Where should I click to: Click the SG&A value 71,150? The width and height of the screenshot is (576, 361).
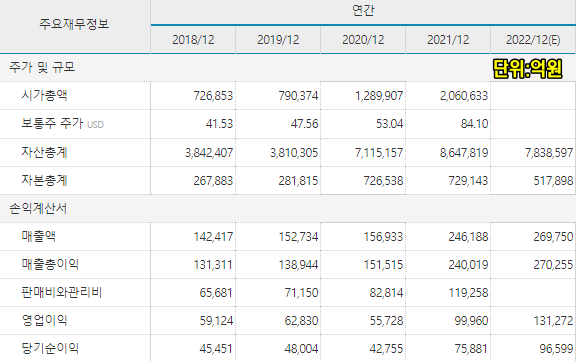[x=301, y=293]
